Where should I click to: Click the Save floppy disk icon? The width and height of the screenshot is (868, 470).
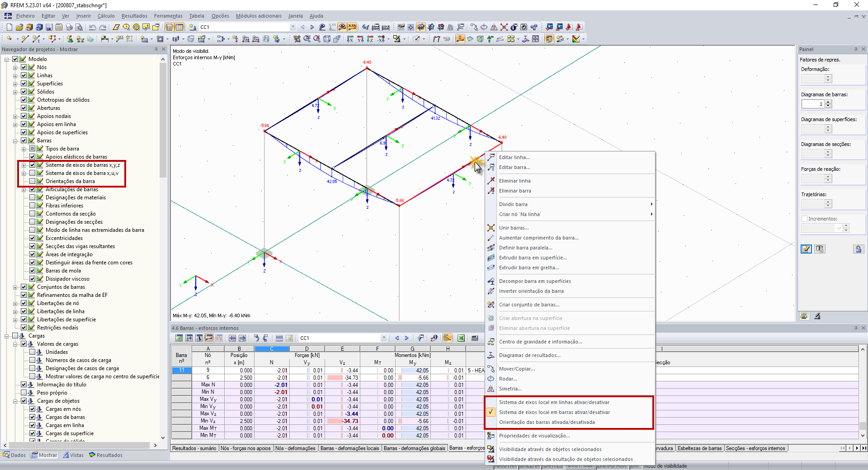[49, 27]
